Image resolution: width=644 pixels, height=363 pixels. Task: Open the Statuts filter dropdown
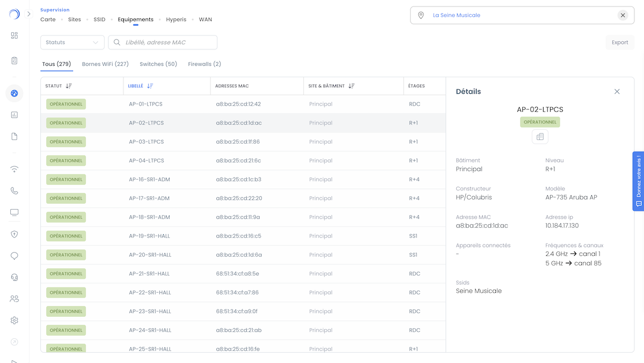tap(72, 42)
